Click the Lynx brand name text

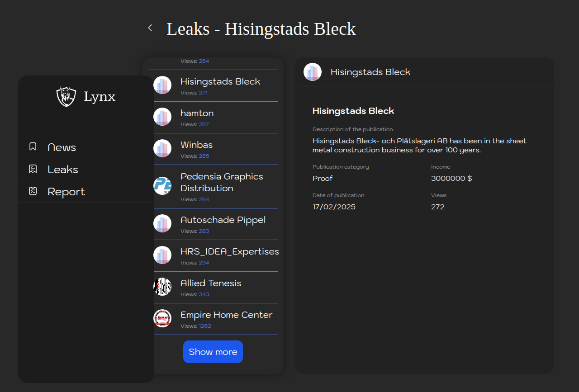100,96
